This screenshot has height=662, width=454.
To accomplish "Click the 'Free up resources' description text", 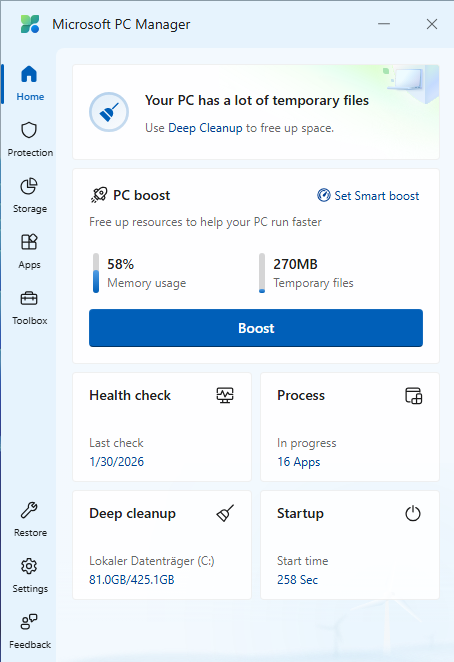I will click(205, 222).
